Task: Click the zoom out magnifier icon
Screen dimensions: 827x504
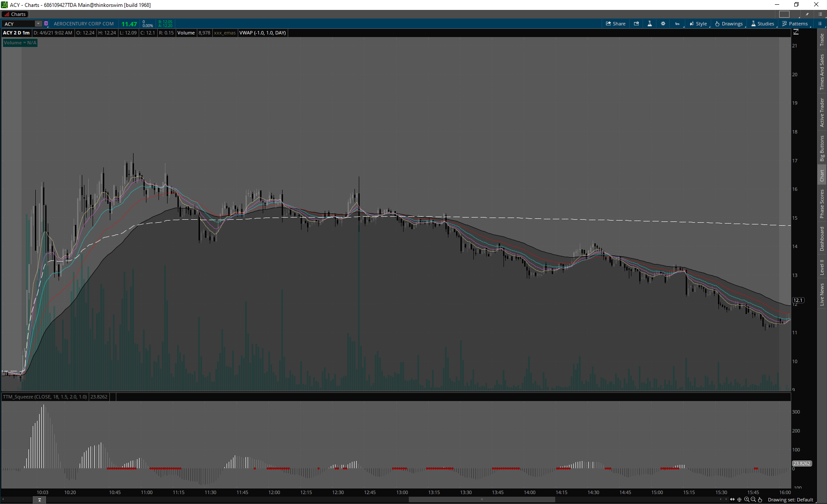Action: (753, 500)
